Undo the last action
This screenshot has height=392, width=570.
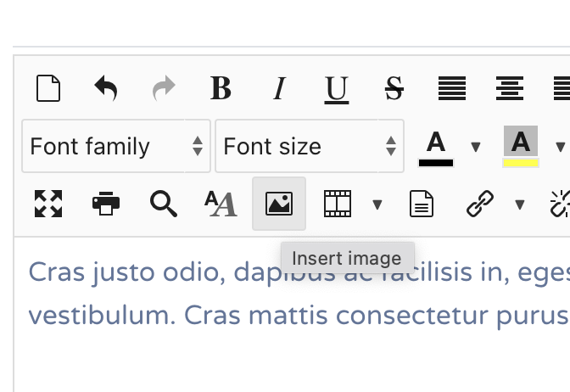(106, 88)
